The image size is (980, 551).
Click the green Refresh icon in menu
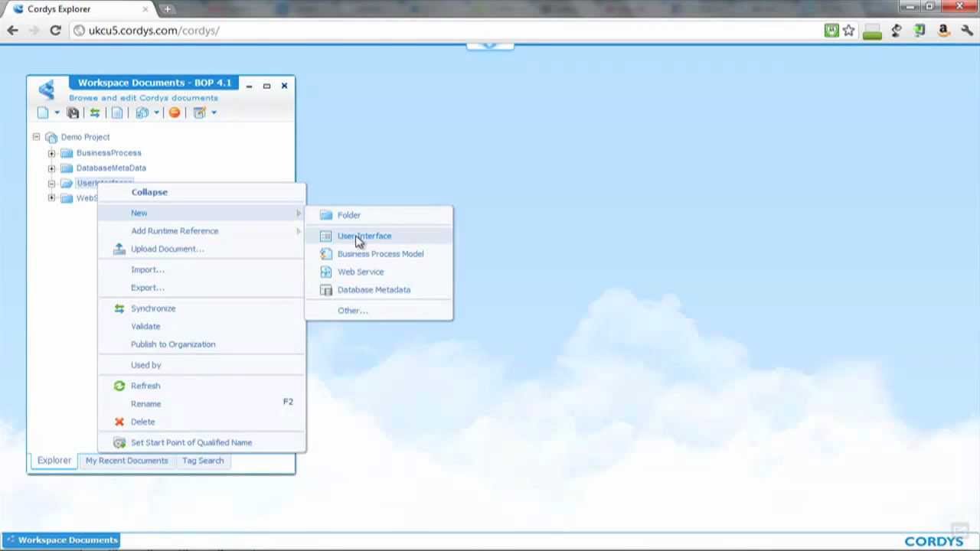click(119, 386)
